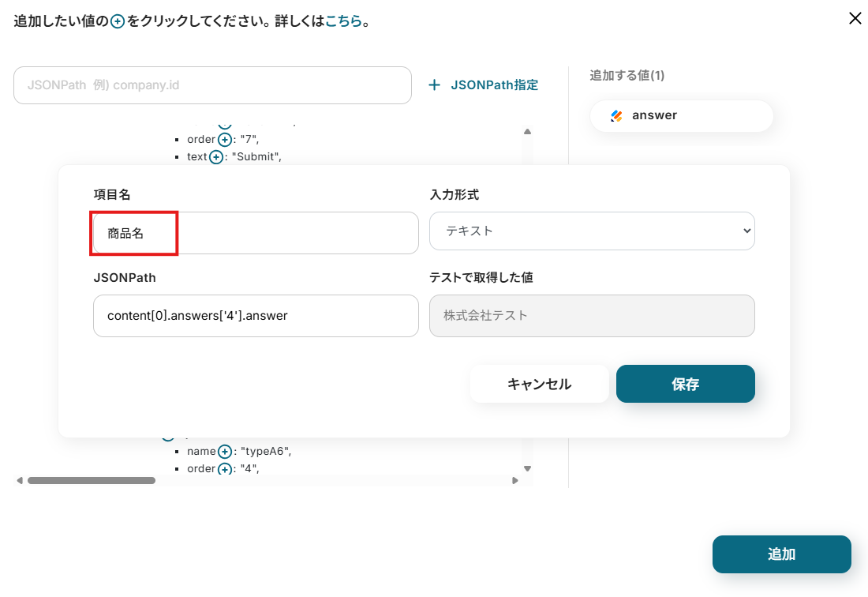Click the vertical scrollbar down arrow
868x597 pixels.
click(528, 468)
